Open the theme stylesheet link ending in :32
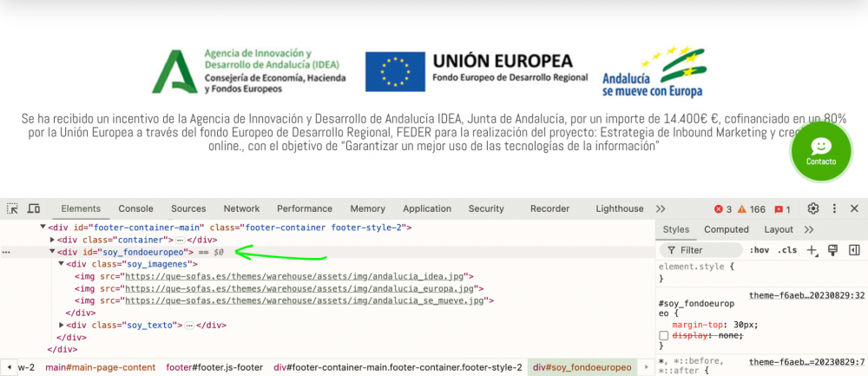This screenshot has width=868, height=376. point(806,296)
